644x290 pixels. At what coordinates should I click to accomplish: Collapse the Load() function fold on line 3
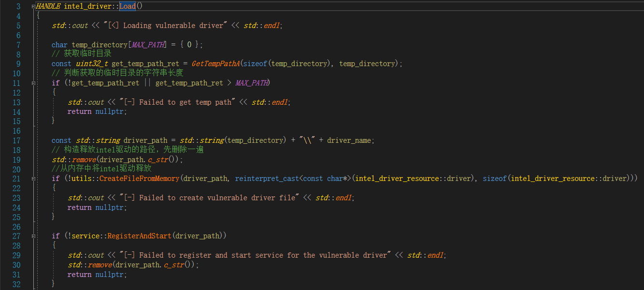coord(34,7)
